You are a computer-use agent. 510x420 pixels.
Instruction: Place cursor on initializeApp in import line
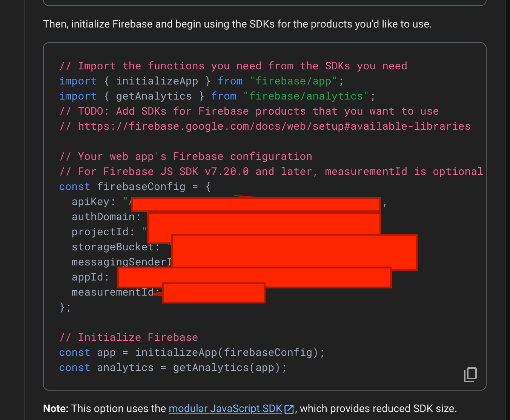(x=157, y=81)
